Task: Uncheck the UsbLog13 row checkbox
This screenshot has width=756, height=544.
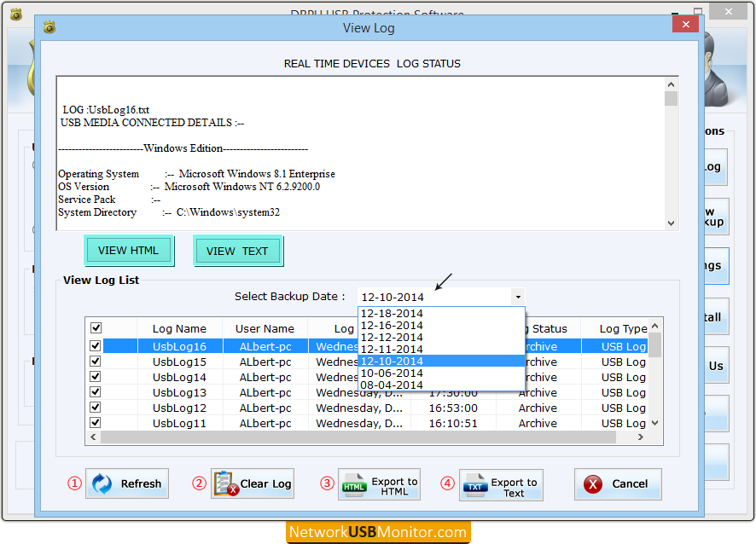Action: coord(96,391)
